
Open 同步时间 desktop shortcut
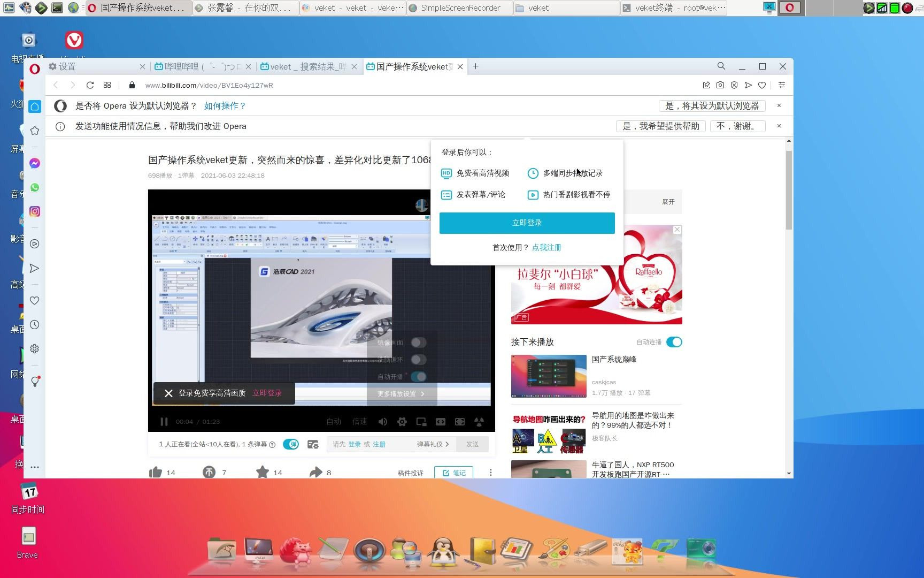(28, 498)
